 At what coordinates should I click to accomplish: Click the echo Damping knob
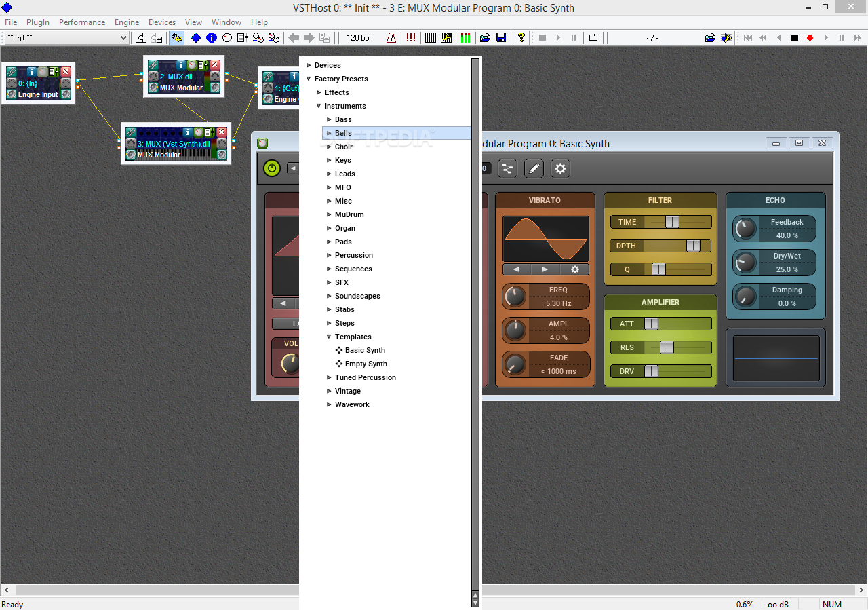[x=745, y=297]
